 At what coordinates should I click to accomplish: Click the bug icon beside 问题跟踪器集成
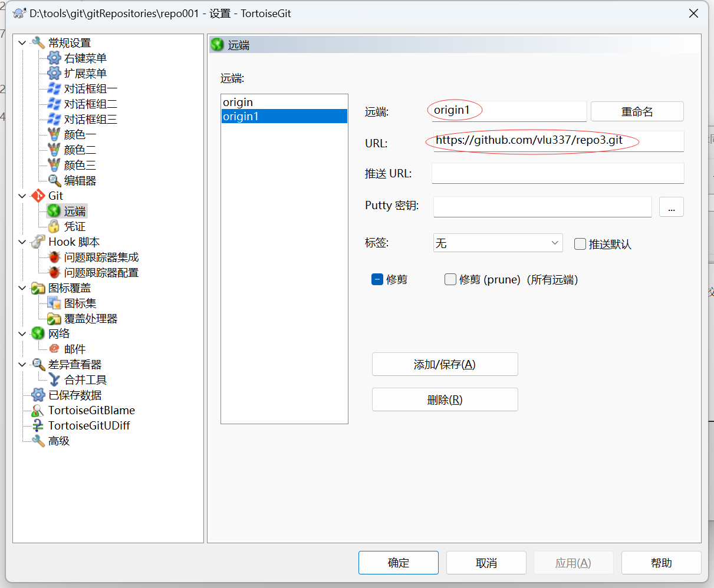(x=54, y=257)
